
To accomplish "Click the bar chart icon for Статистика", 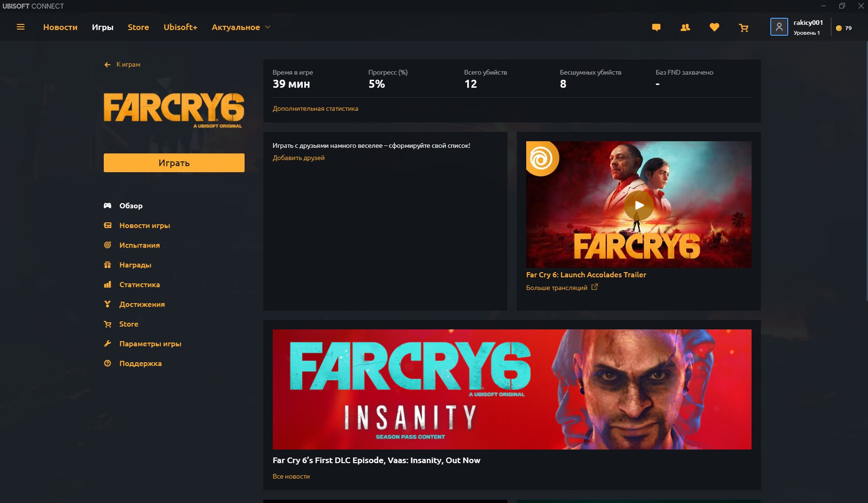I will coord(108,284).
